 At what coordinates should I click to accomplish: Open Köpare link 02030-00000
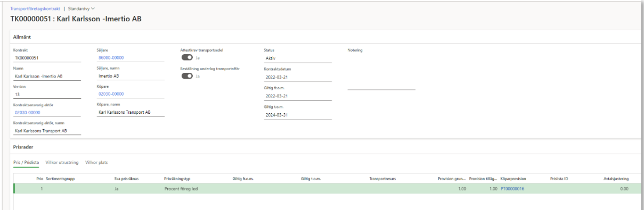pos(111,94)
